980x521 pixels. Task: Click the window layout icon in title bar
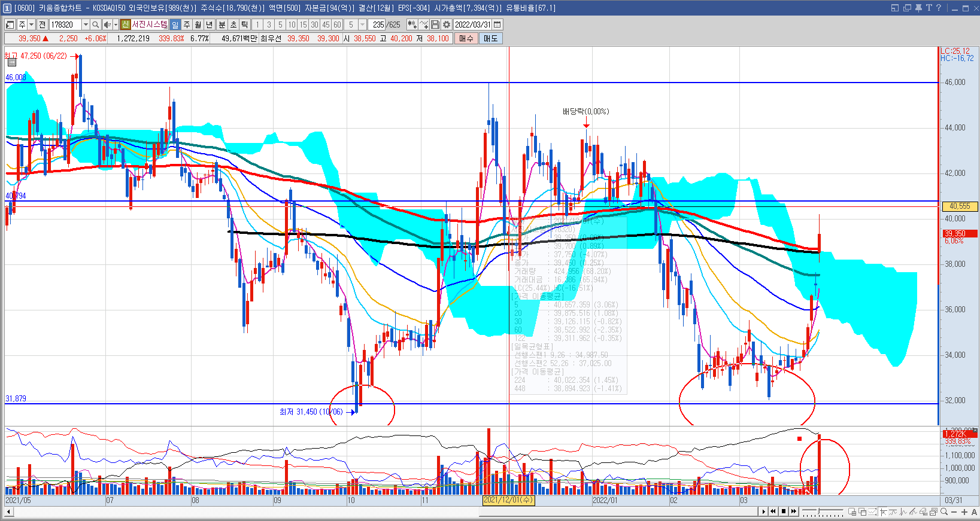coord(895,8)
